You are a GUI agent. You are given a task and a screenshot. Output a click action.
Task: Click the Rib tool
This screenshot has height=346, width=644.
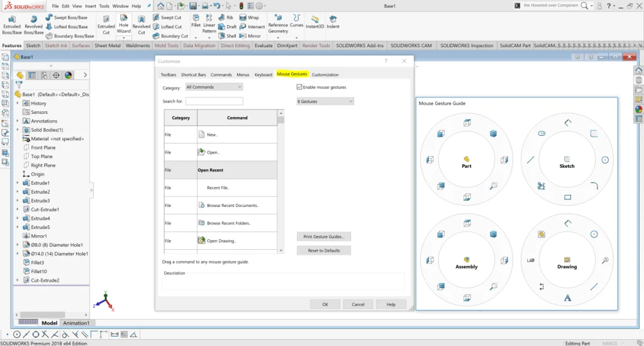tap(226, 17)
